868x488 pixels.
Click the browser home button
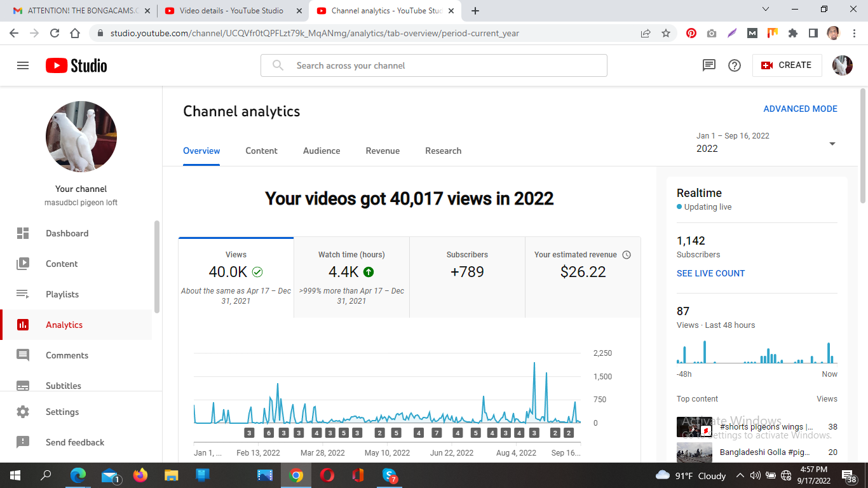(x=75, y=33)
